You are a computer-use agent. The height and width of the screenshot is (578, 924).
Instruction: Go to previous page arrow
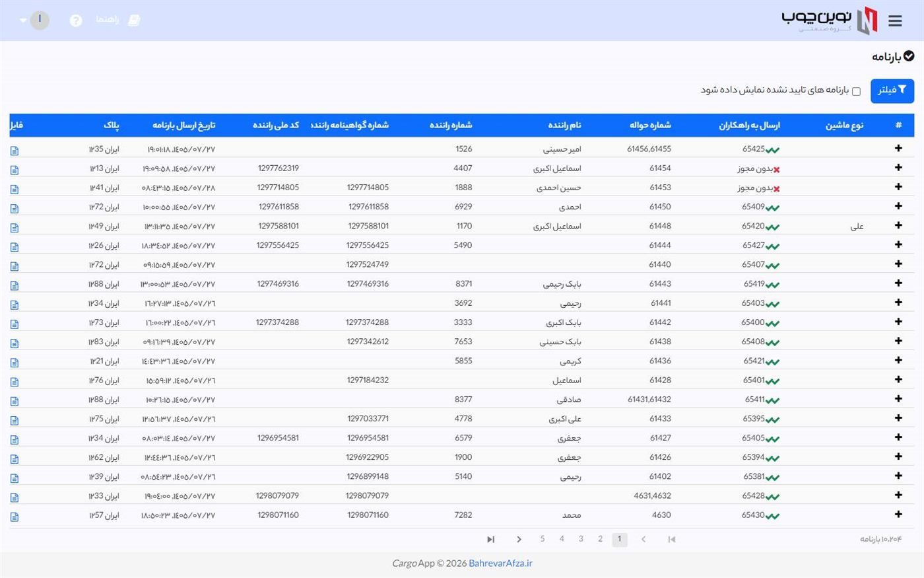click(643, 540)
